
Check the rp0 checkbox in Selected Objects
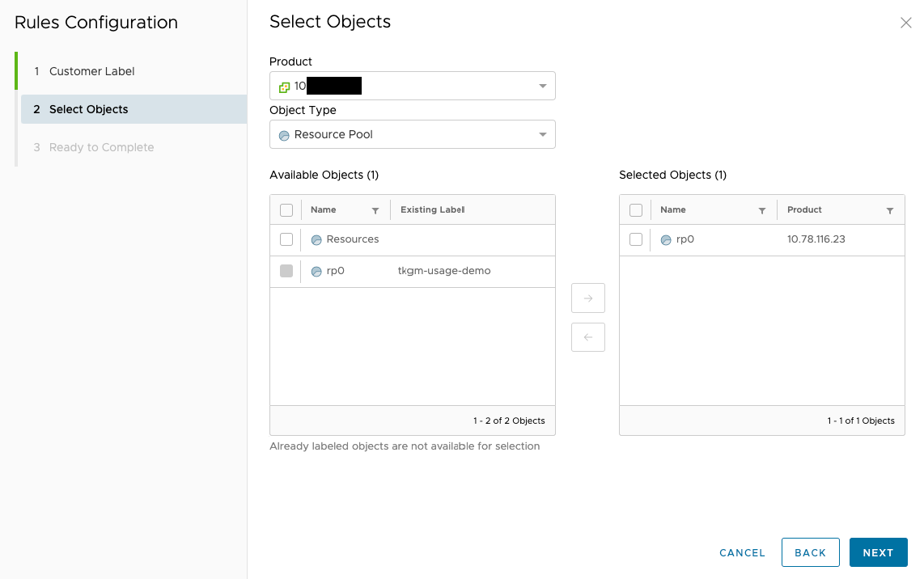(636, 239)
